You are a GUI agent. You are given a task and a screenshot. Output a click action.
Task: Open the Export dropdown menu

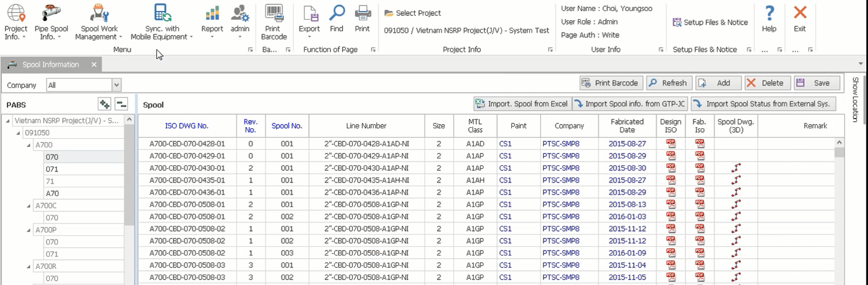click(309, 23)
